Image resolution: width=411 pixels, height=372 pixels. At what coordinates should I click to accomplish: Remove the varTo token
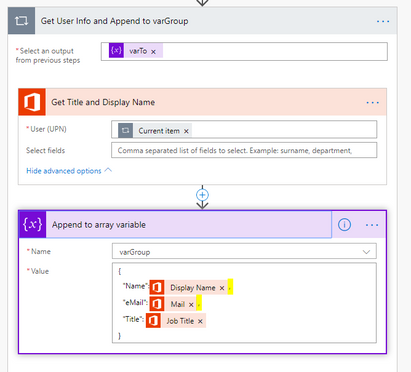point(153,52)
